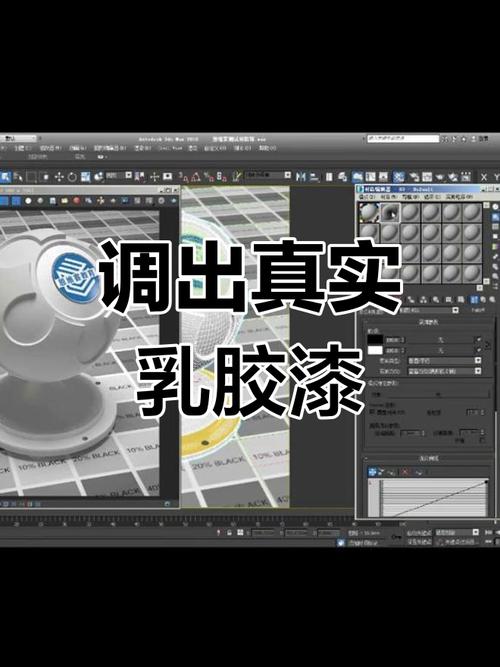Click the Go to Parent icon in Material Editor
Screen dimensions: 500x667
point(483,300)
